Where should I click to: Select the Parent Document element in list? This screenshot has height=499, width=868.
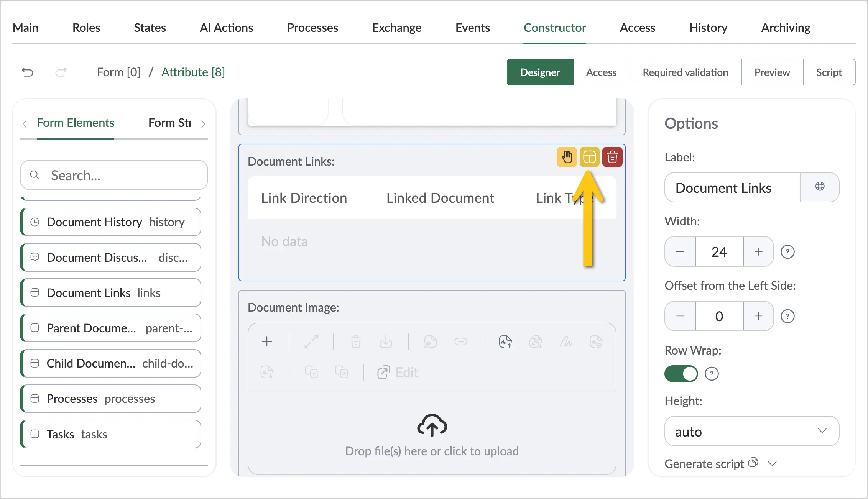pyautogui.click(x=110, y=328)
